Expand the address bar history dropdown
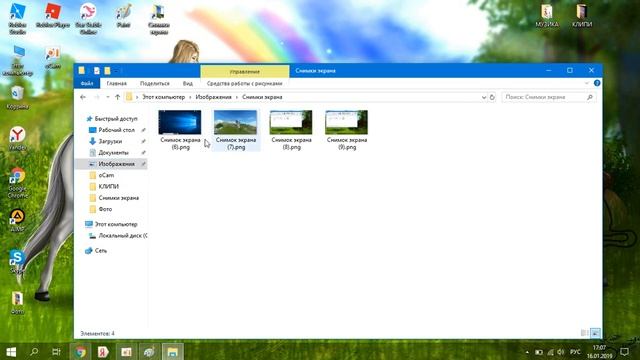 (x=484, y=97)
